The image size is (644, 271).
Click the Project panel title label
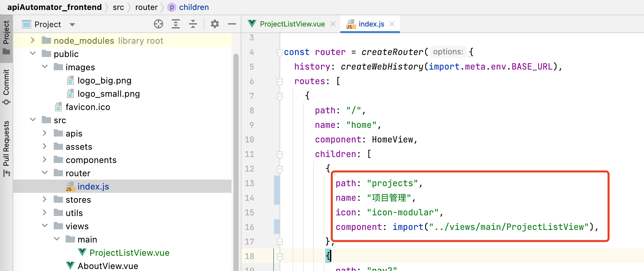point(48,24)
